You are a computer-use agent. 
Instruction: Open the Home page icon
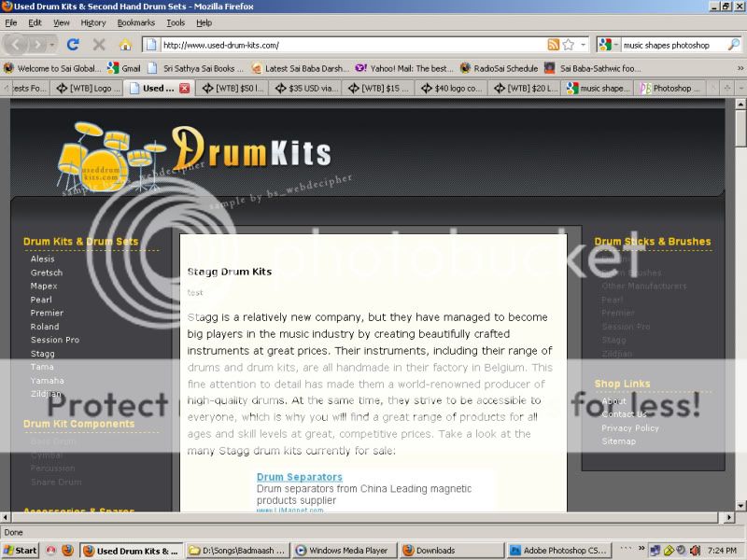[125, 45]
